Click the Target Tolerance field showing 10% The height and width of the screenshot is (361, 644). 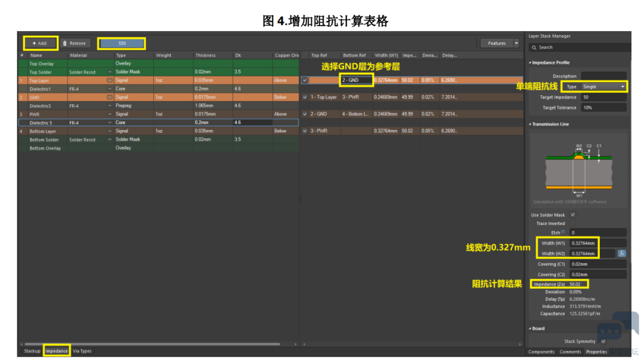[x=603, y=108]
